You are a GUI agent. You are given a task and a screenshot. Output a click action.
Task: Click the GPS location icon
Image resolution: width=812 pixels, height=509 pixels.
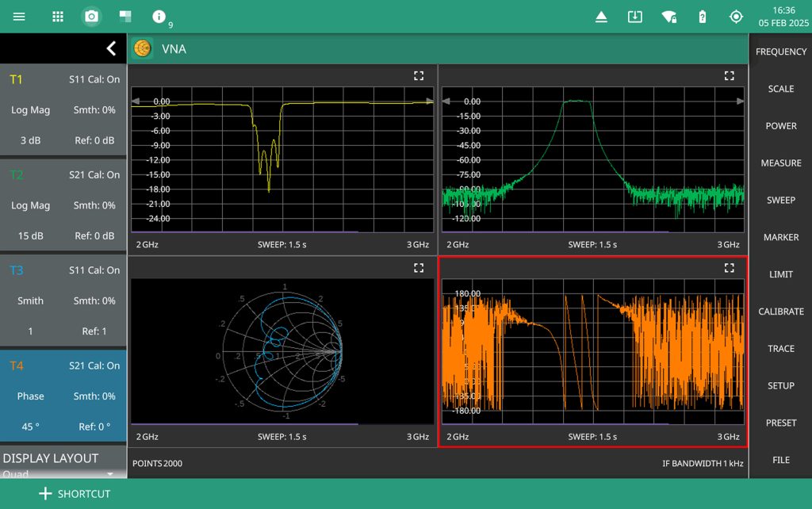coord(736,16)
